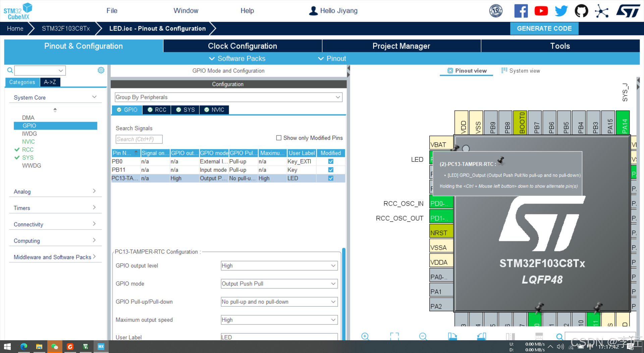Click the user profile icon beside Hello Jiyang
This screenshot has height=353, width=644.
pyautogui.click(x=313, y=11)
